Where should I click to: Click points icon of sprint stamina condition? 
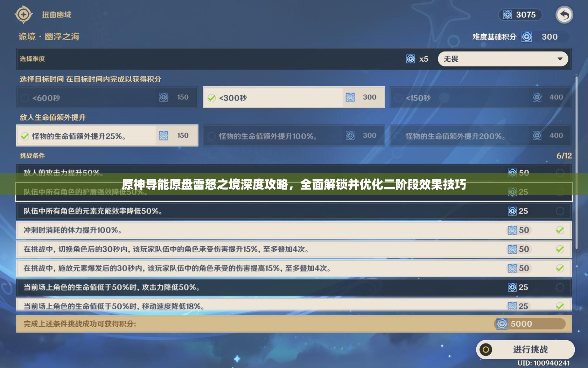[x=512, y=230]
